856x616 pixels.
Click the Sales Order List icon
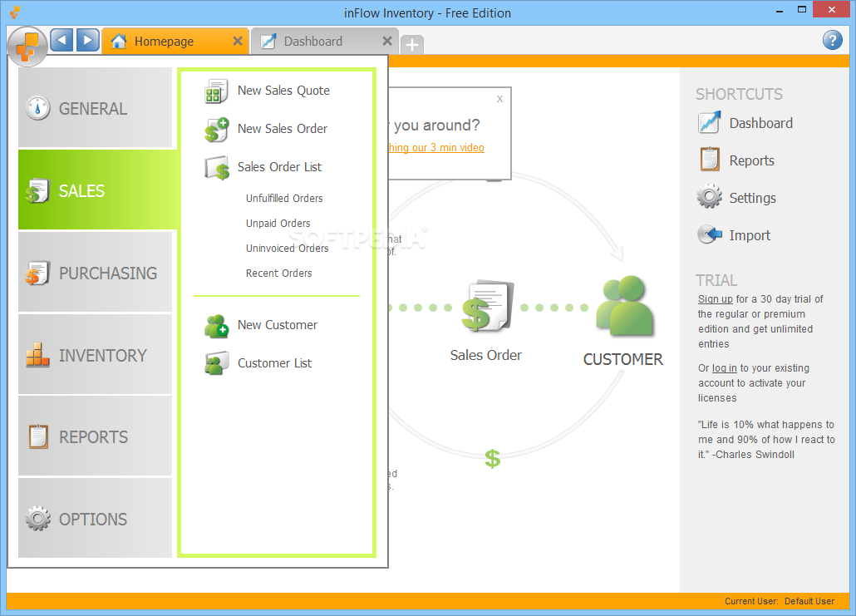(x=216, y=168)
